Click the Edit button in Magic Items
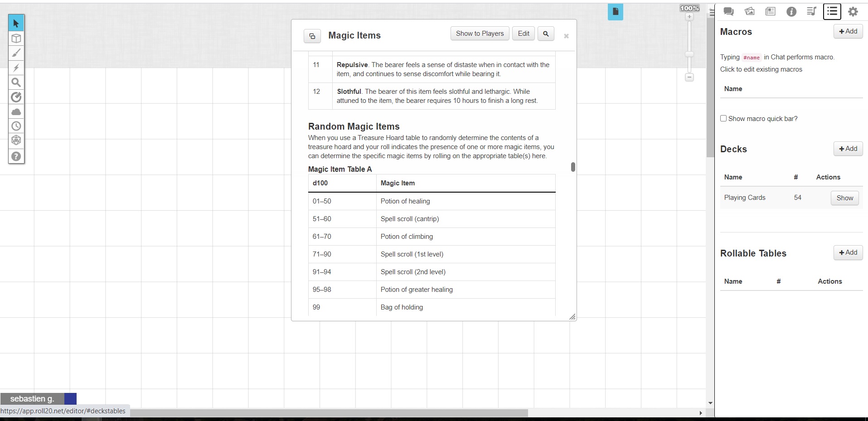 pyautogui.click(x=524, y=34)
